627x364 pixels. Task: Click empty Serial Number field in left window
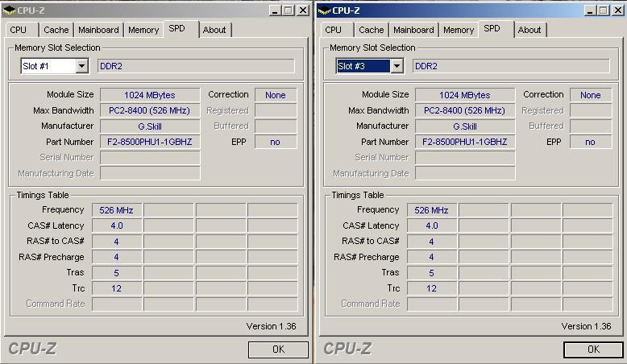tap(150, 157)
